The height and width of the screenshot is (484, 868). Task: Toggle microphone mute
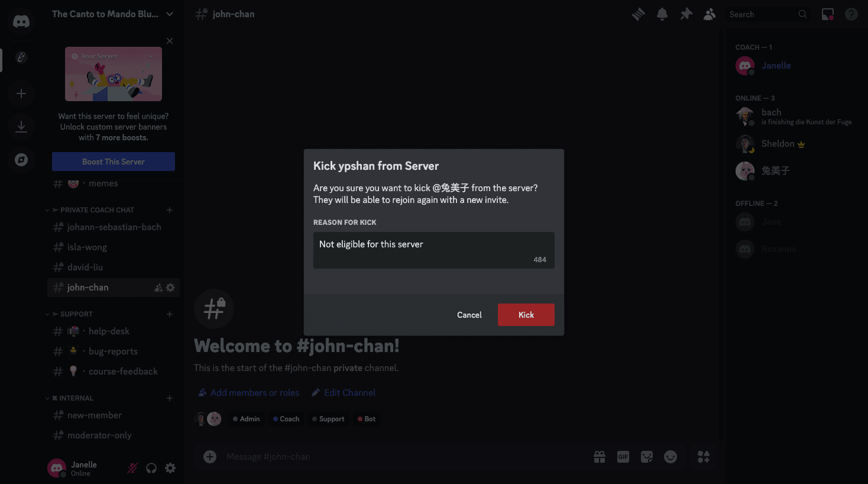pos(132,468)
